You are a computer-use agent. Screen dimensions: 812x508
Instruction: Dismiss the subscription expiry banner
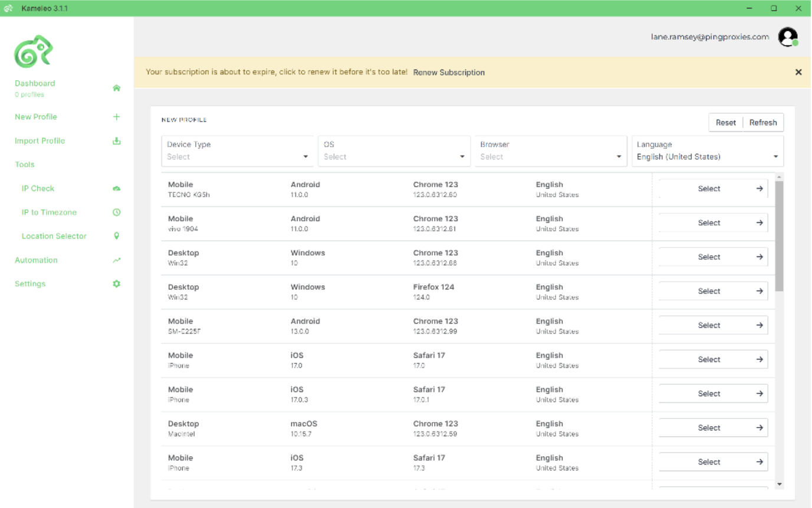pos(798,72)
